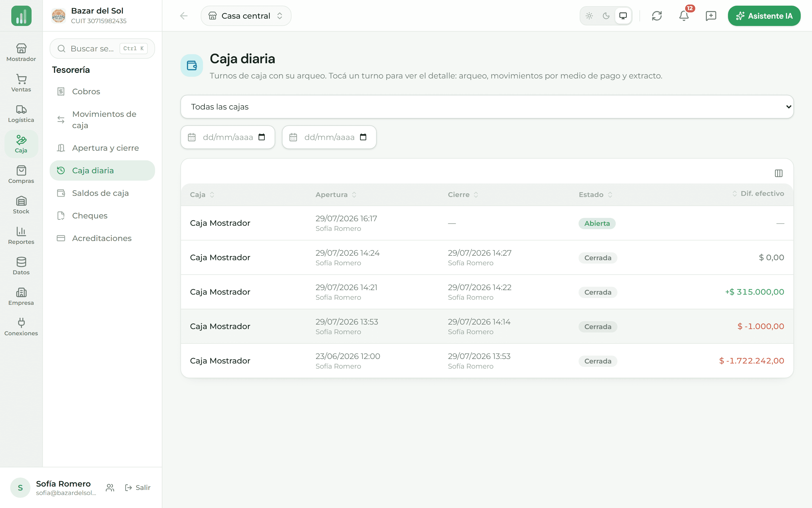Click Sofía Romero avatar

[20, 487]
